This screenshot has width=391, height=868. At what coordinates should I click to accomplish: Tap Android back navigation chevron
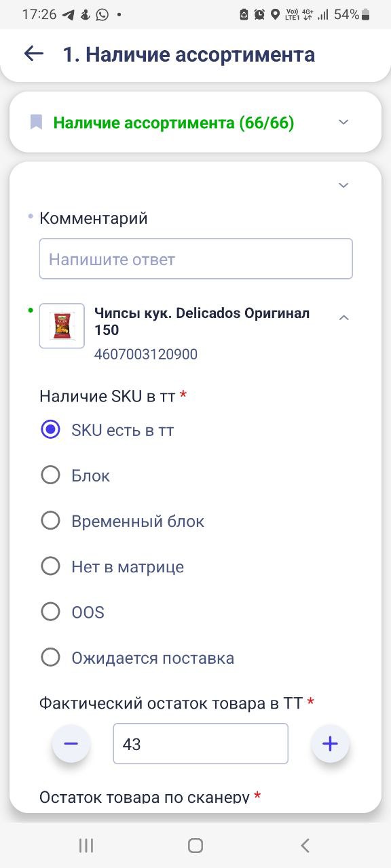click(305, 845)
